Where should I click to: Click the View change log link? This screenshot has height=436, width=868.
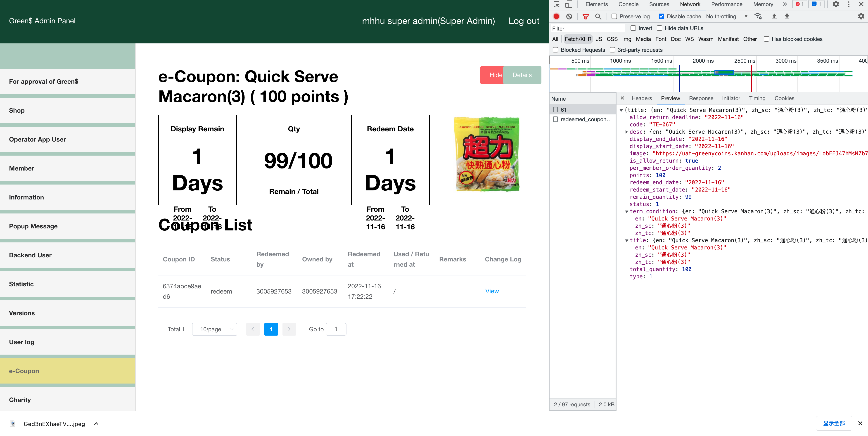pos(492,291)
